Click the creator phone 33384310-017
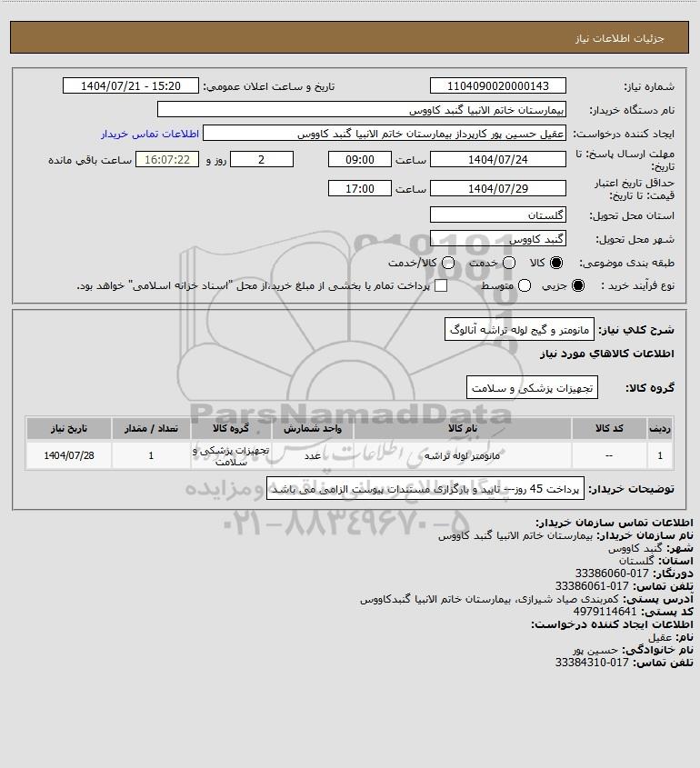 (592, 663)
